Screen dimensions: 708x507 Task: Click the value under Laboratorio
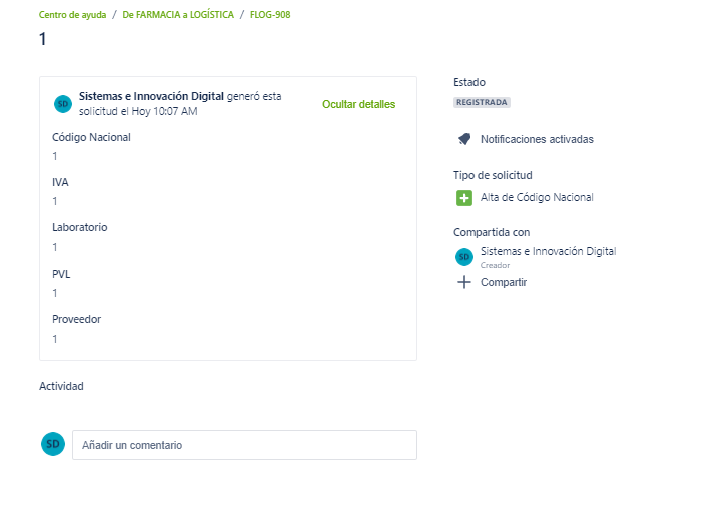click(x=55, y=247)
